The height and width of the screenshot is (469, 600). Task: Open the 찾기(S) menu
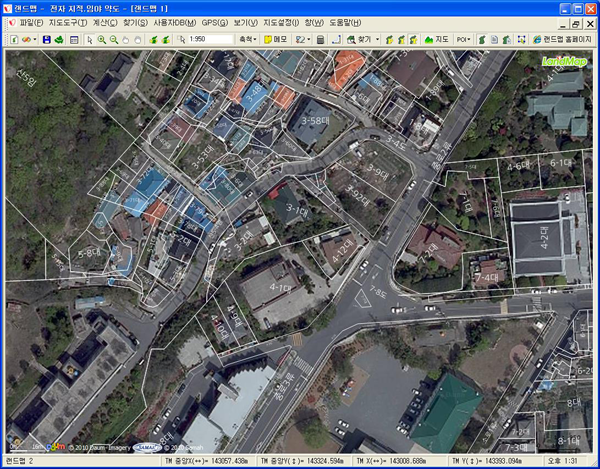click(135, 23)
